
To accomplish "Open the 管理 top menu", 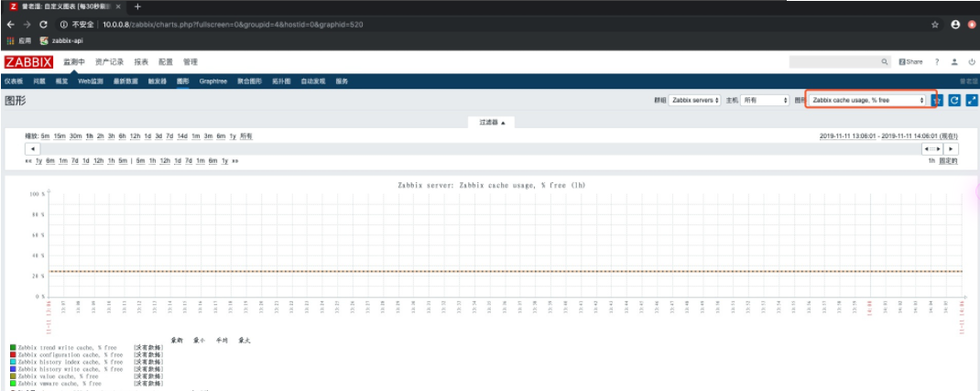I will (x=190, y=62).
